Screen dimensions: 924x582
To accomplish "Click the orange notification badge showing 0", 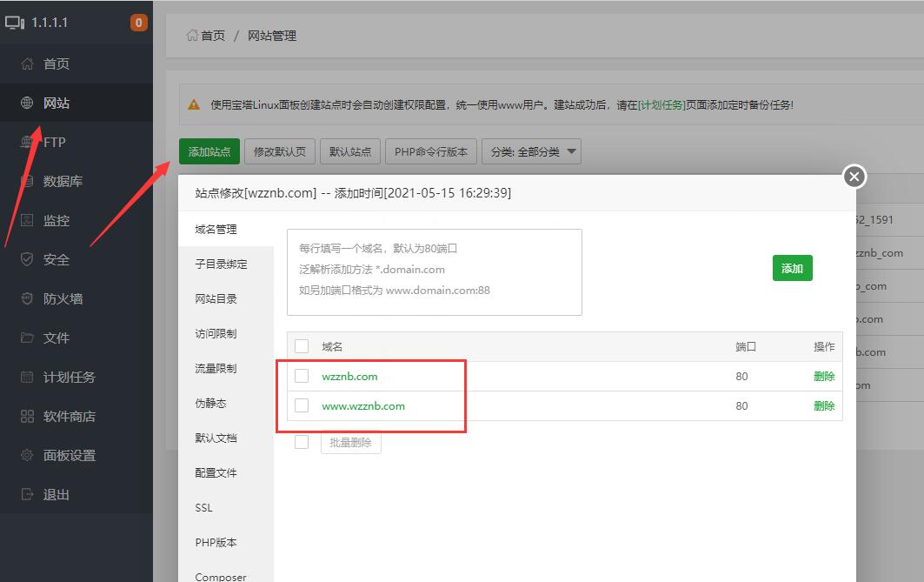I will [138, 23].
